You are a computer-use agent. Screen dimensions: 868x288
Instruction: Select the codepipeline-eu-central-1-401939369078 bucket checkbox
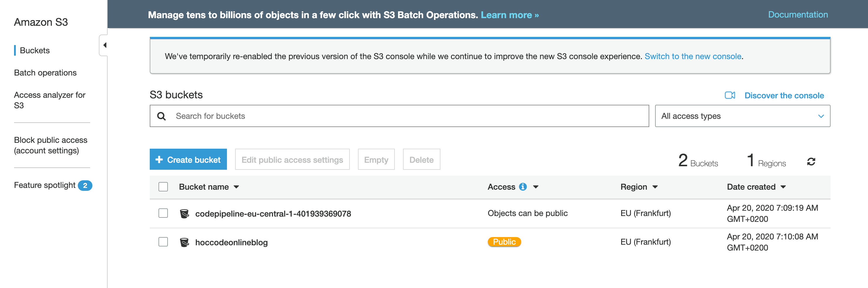163,213
